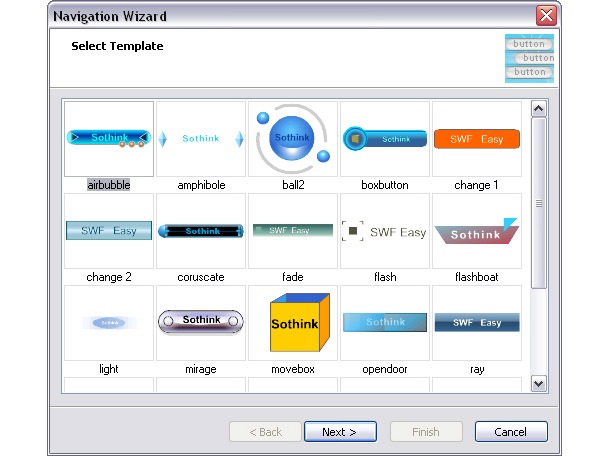Screen dimensions: 608x456
Task: Choose the opendoor template thumbnail
Action: [x=385, y=323]
